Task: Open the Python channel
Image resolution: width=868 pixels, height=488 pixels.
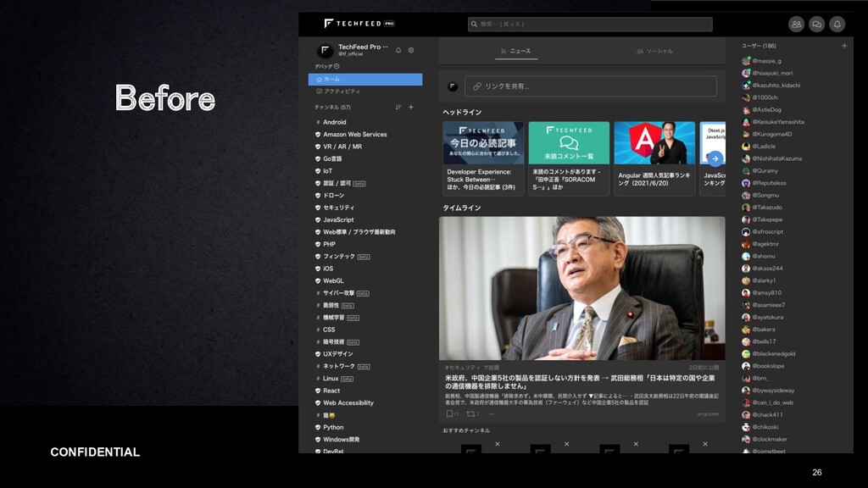Action: click(x=332, y=427)
